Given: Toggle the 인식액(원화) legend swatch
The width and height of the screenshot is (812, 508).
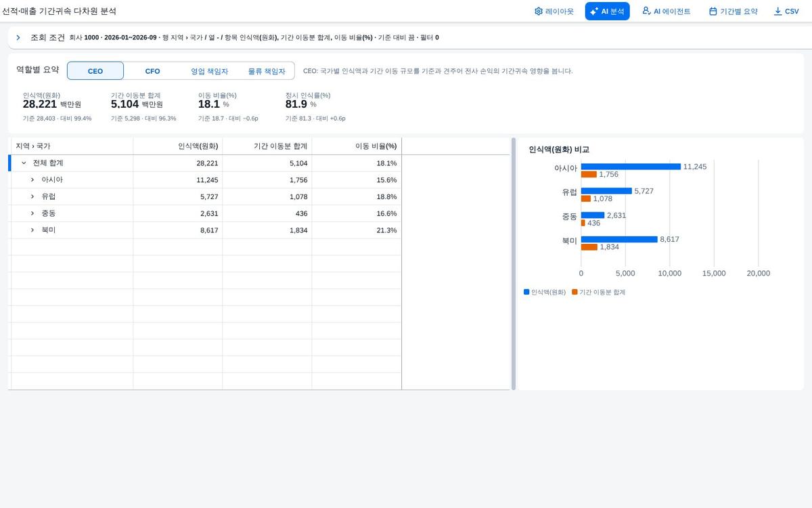Looking at the screenshot, I should [x=526, y=292].
